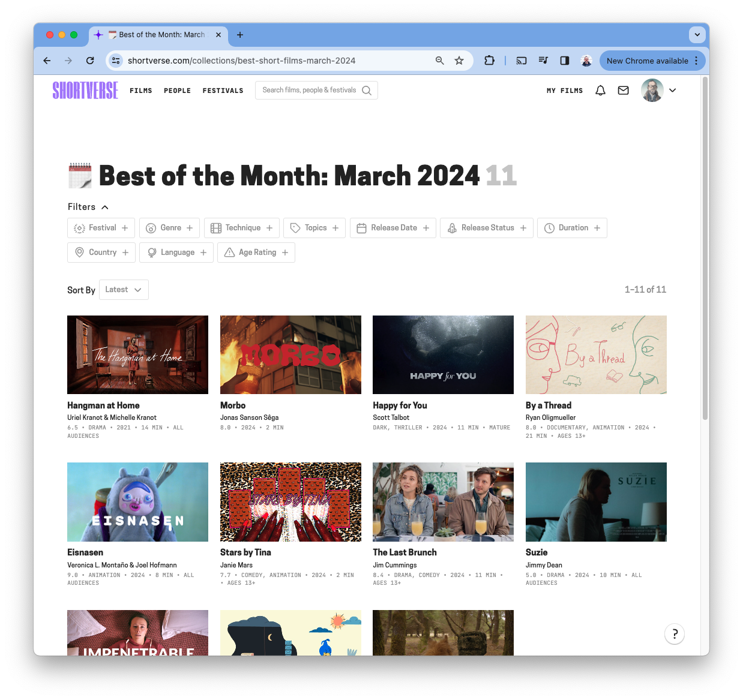
Task: Open the Sort By Latest dropdown
Action: tap(124, 290)
